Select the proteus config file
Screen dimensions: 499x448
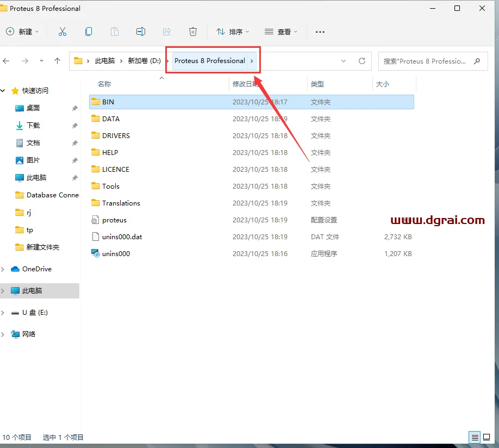252,220
